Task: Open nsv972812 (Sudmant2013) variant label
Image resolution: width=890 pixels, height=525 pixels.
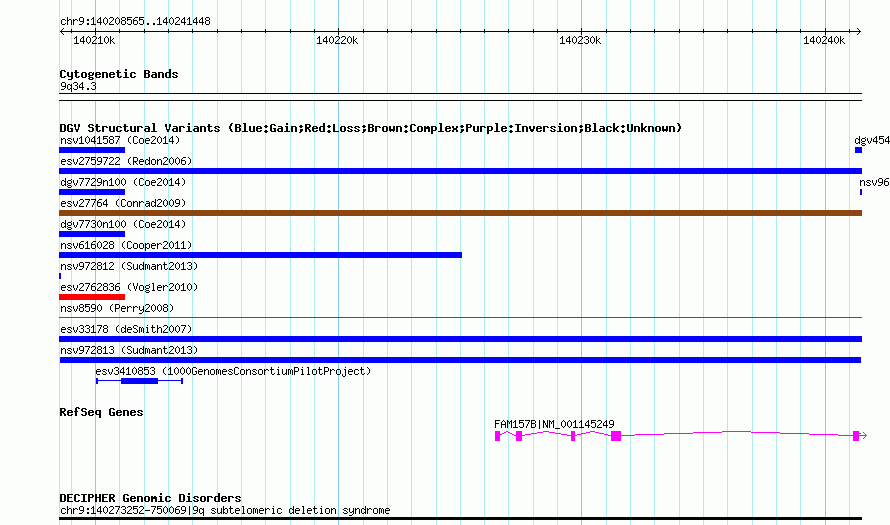Action: point(129,266)
